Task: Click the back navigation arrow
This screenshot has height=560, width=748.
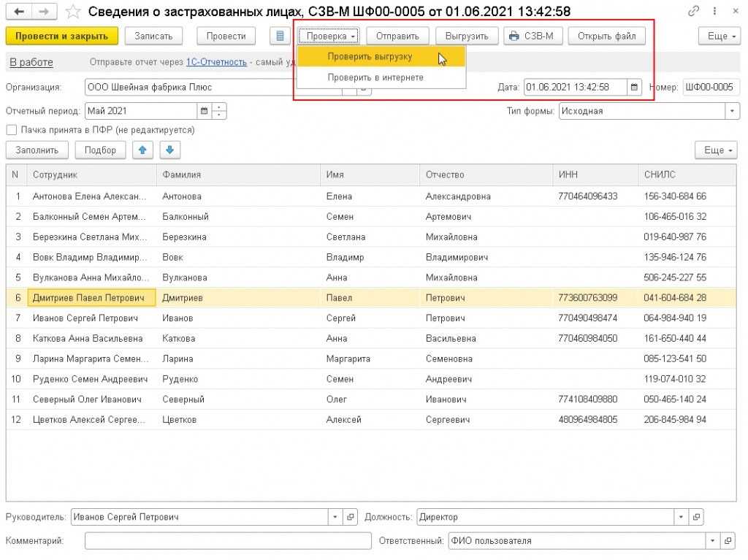Action: pyautogui.click(x=19, y=12)
